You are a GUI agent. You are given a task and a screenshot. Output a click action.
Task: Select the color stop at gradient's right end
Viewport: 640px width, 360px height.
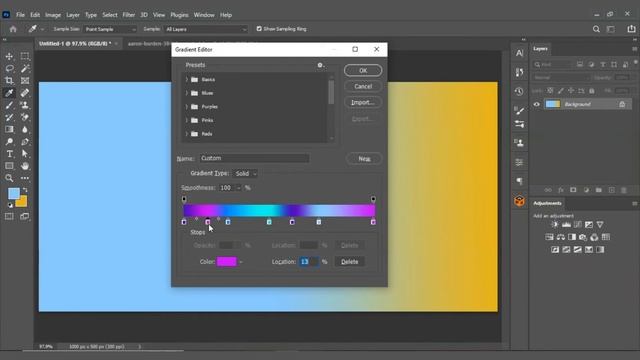[x=373, y=222]
